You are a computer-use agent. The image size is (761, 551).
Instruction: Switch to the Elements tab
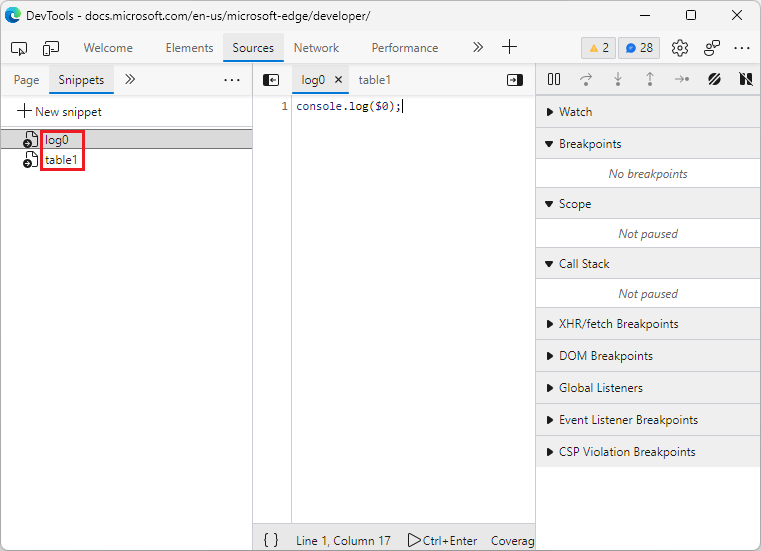(189, 48)
